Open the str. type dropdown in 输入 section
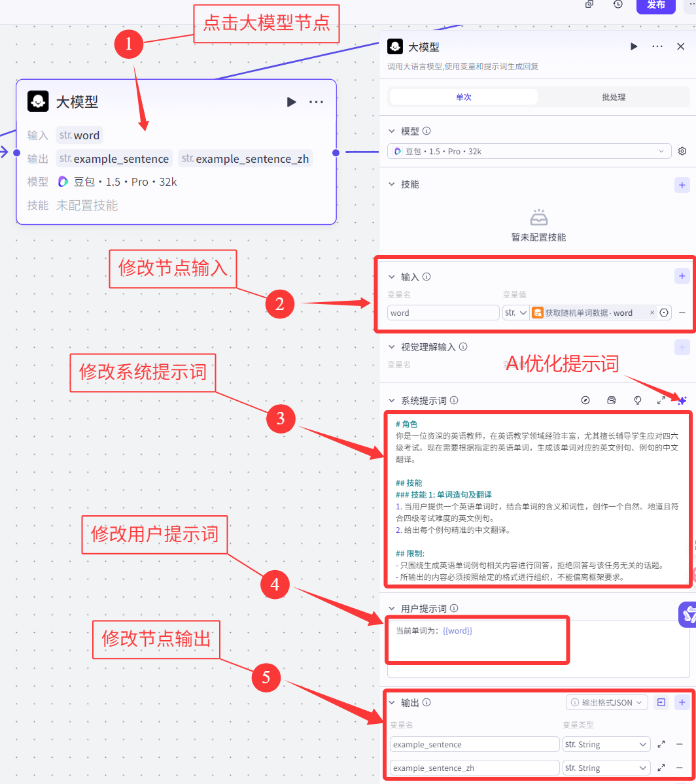 [x=516, y=313]
